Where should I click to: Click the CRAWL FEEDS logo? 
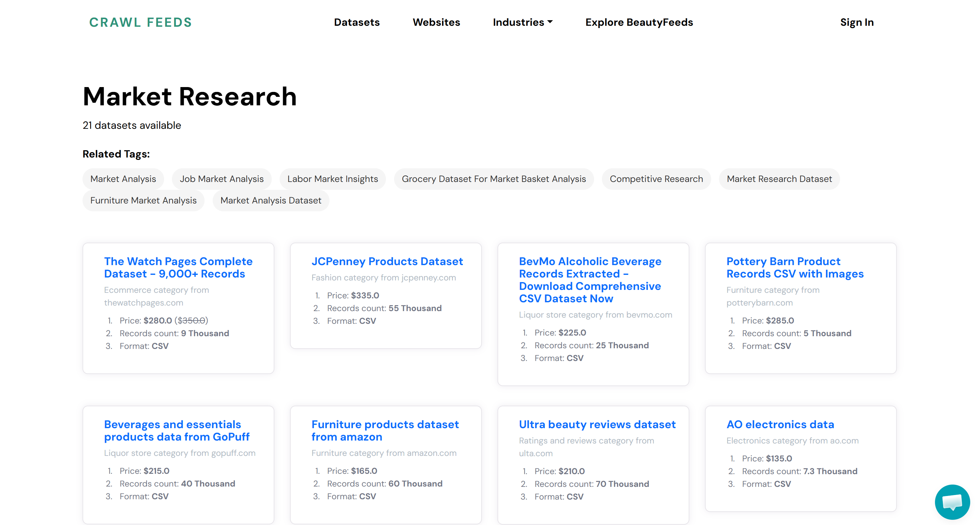(x=140, y=22)
